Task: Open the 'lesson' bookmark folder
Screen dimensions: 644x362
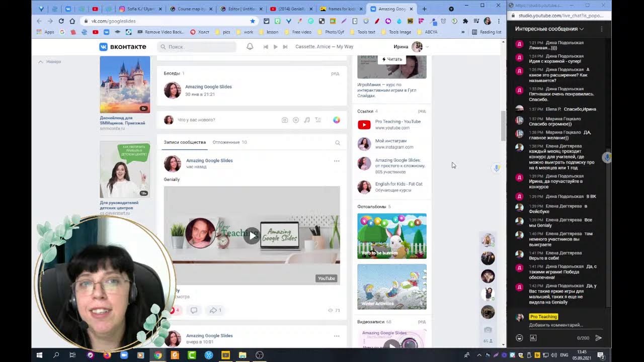Action: pos(268,32)
